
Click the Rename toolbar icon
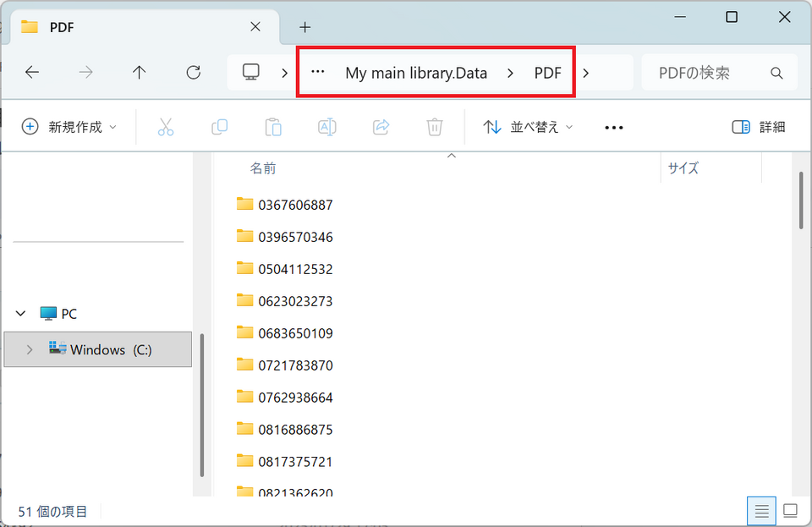tap(326, 127)
